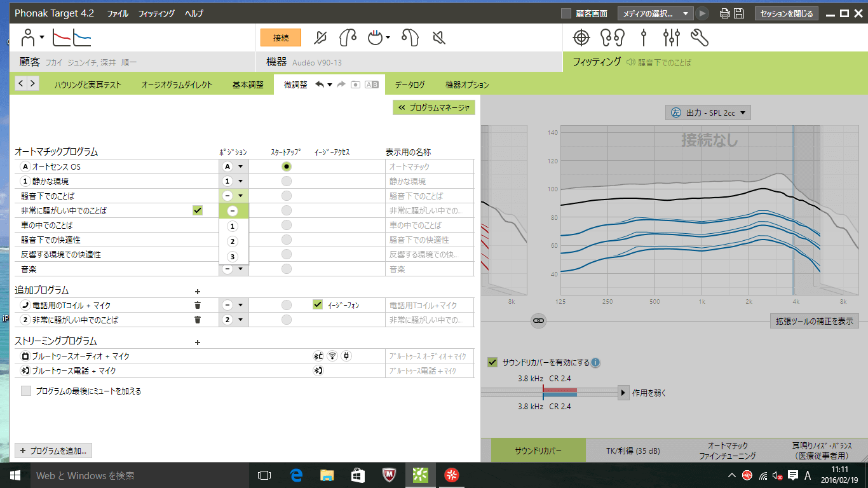868x488 pixels.
Task: Select startup radio for 静かな環境
Action: tap(287, 181)
